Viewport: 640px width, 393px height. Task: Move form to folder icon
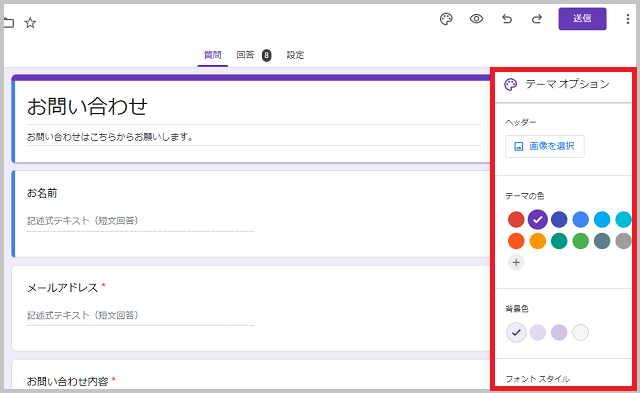9,23
